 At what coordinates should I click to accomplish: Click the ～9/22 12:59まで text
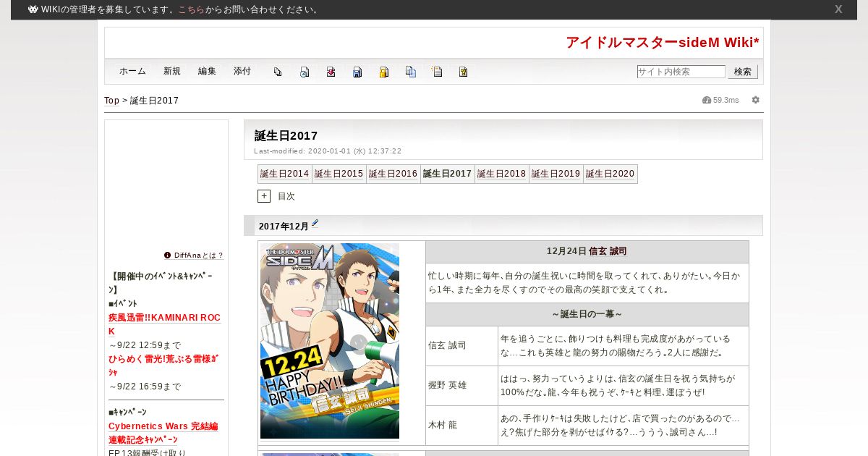(145, 345)
